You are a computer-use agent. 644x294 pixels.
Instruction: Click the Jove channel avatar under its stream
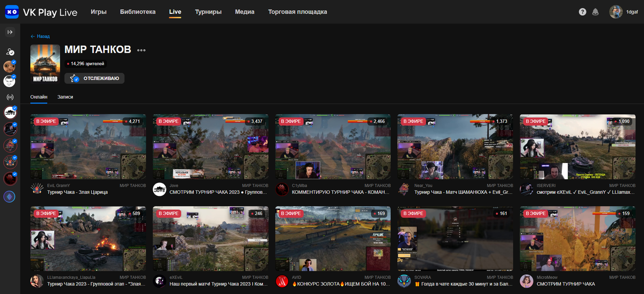coord(159,189)
